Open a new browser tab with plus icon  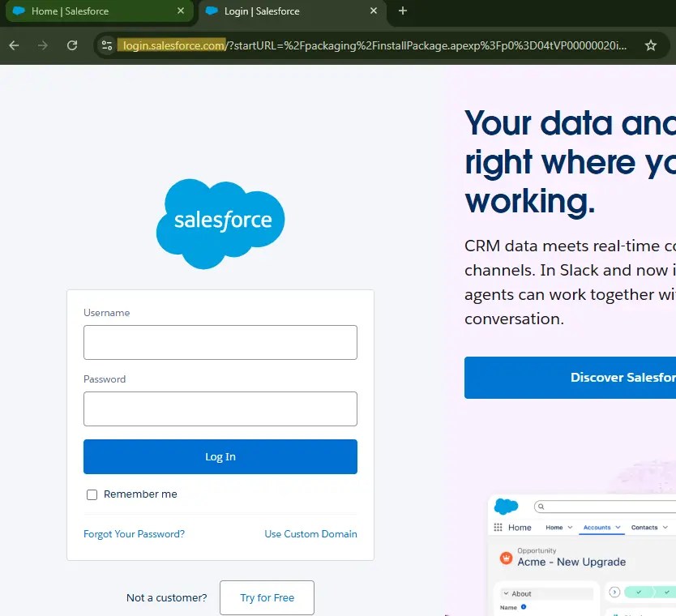tap(403, 12)
